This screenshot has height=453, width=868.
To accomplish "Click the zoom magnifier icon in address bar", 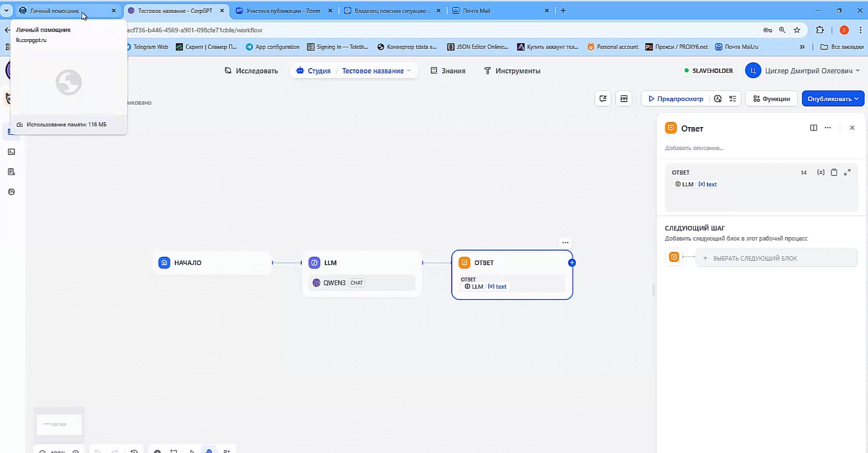I will coord(782,30).
